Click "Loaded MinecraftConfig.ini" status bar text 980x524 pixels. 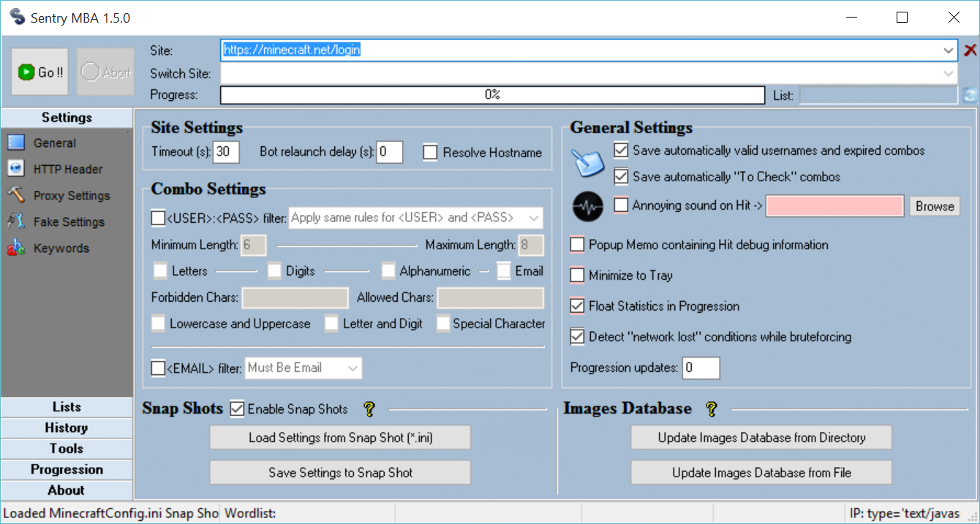tap(110, 513)
